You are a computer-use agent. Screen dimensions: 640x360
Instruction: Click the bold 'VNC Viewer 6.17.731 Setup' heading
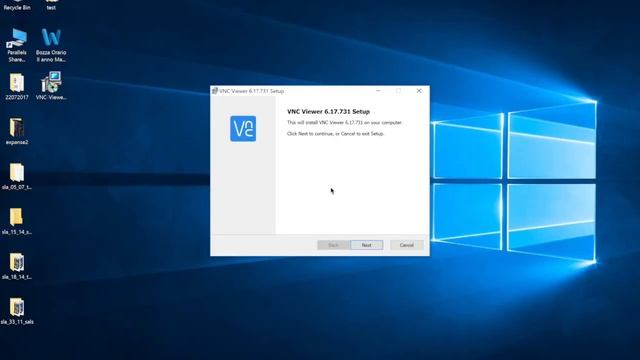(329, 111)
